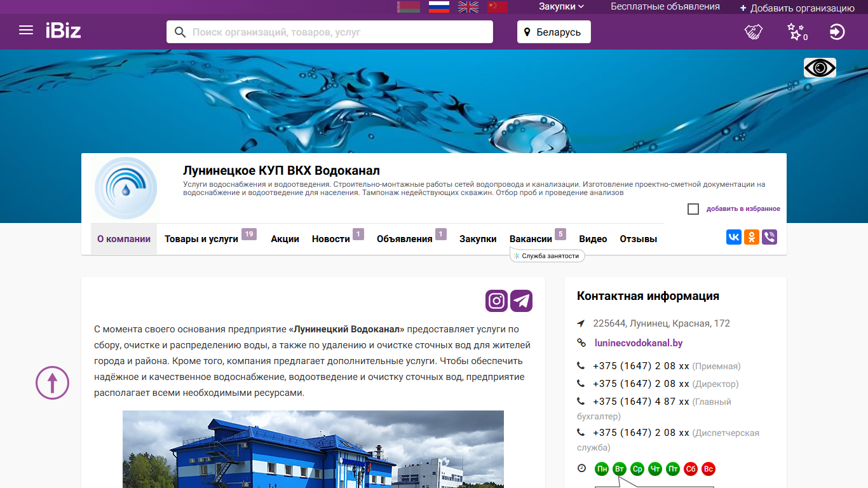Open the company Закупки tab
This screenshot has height=488, width=868.
click(x=478, y=239)
